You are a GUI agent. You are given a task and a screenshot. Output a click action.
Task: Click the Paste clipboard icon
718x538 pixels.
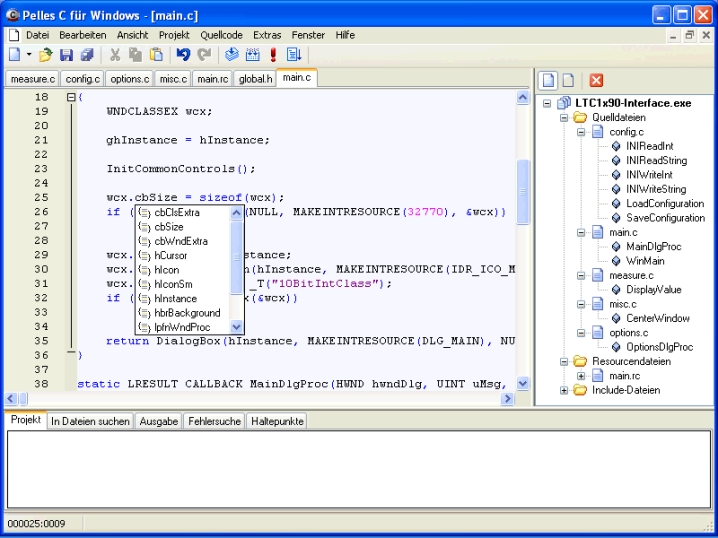click(156, 55)
